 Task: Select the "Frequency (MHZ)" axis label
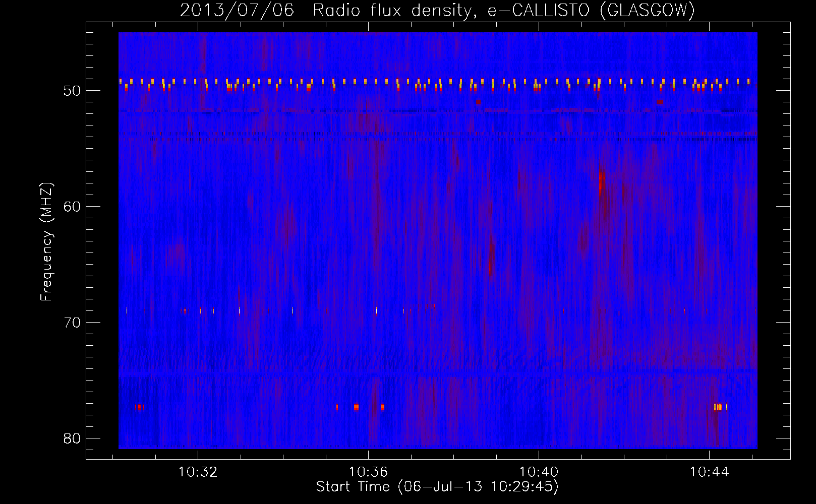click(x=46, y=242)
